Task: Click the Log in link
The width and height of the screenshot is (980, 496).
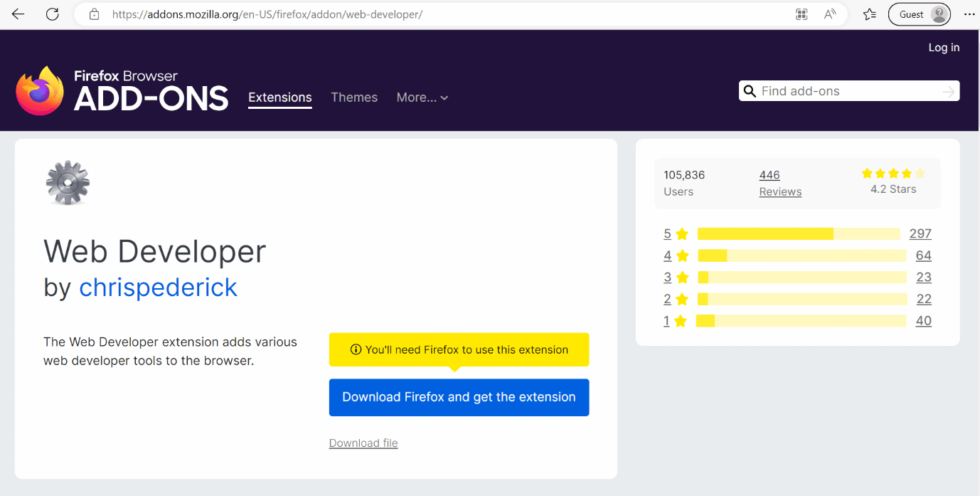Action: [944, 47]
